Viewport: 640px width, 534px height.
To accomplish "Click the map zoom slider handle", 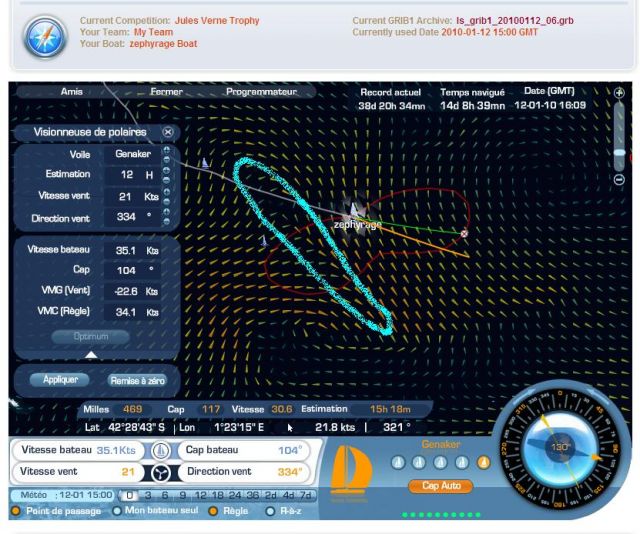I will pyautogui.click(x=619, y=152).
